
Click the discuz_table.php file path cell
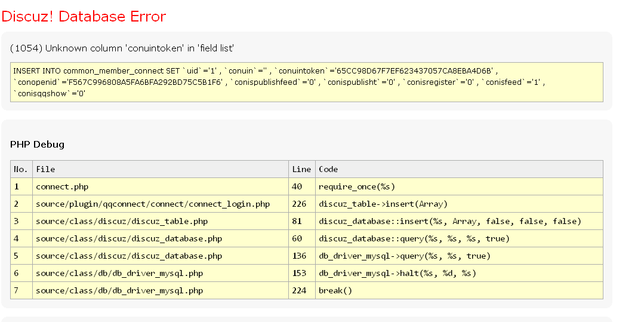point(122,221)
